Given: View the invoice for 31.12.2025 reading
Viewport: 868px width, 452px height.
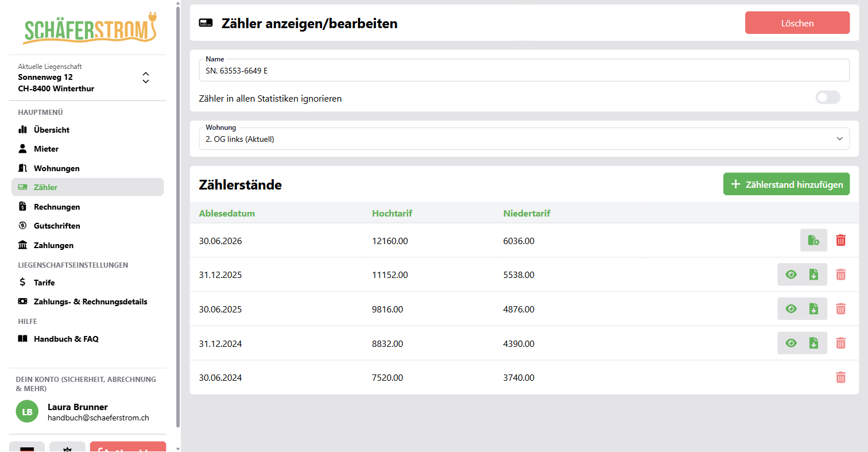Looking at the screenshot, I should pyautogui.click(x=791, y=275).
